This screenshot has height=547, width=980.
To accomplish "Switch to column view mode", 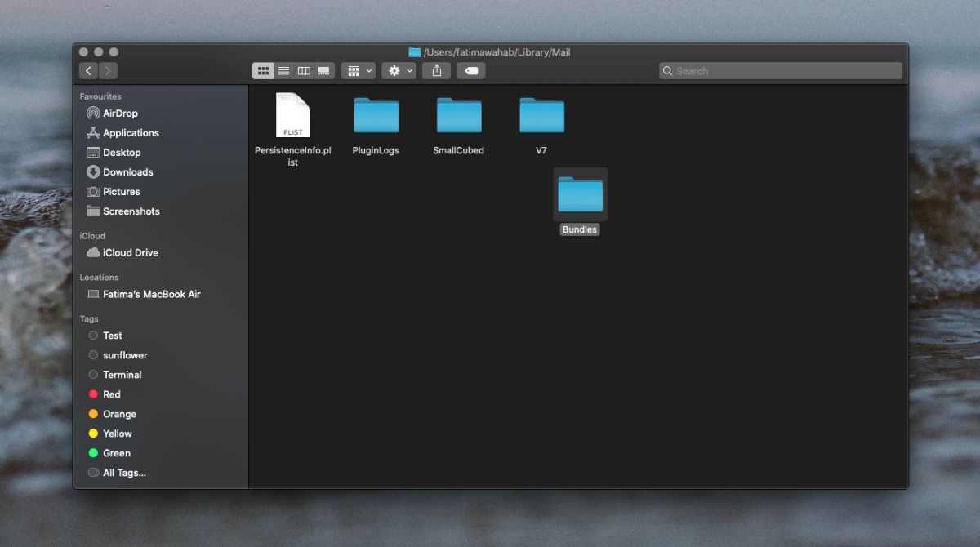I will [x=304, y=71].
